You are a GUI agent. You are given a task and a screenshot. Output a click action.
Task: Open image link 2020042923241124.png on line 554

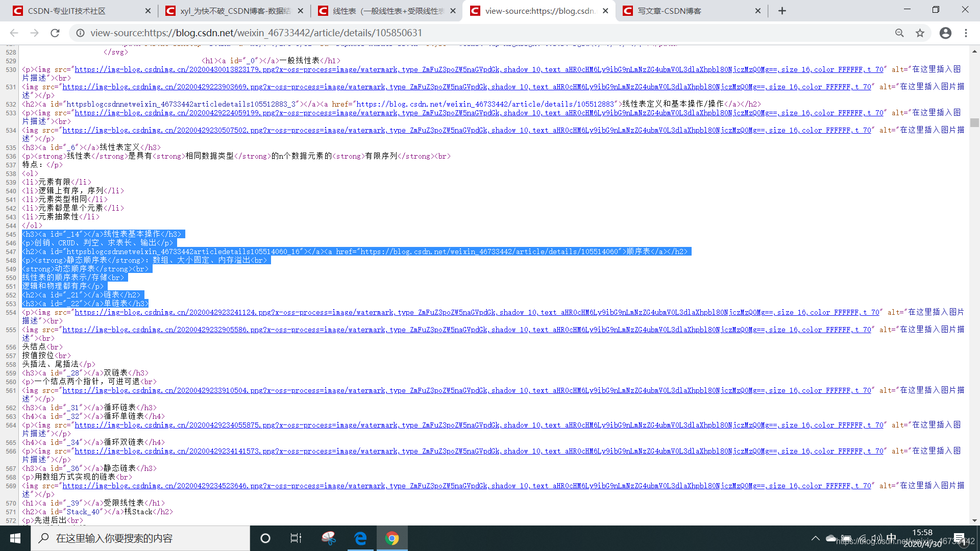coord(477,313)
